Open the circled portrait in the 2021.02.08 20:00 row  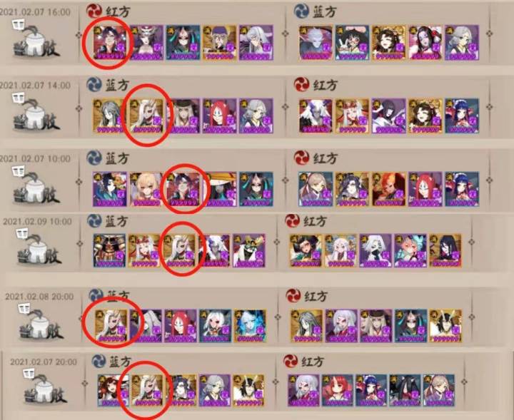[111, 326]
